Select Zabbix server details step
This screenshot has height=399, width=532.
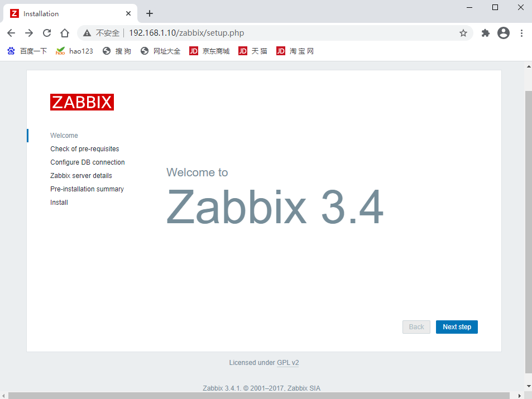(81, 176)
